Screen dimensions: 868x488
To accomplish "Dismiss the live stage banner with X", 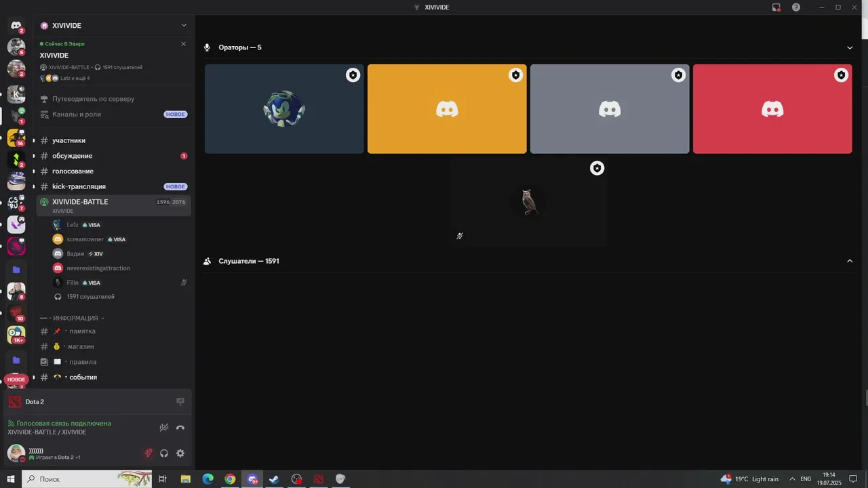I will [183, 44].
